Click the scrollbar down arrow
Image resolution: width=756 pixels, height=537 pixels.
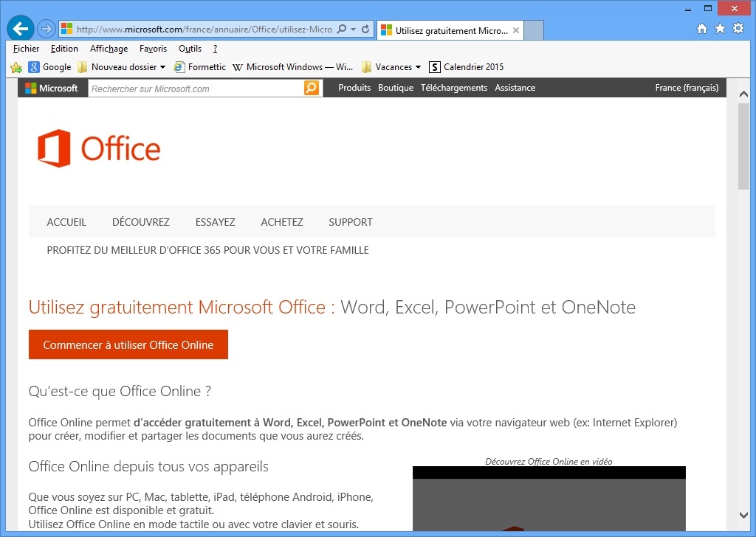pos(743,515)
